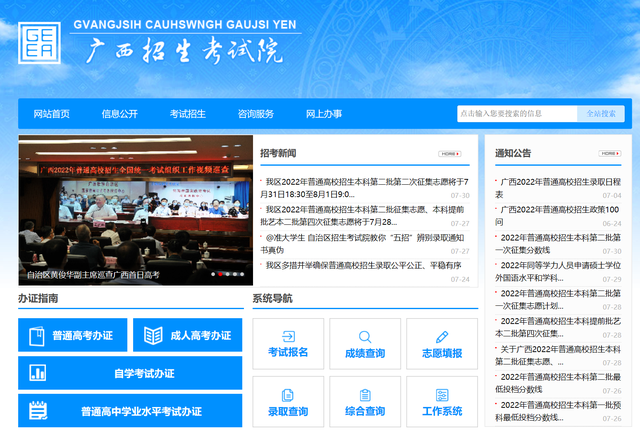640x431 pixels.
Task: Open the 综合查询 label
Action: tap(365, 411)
